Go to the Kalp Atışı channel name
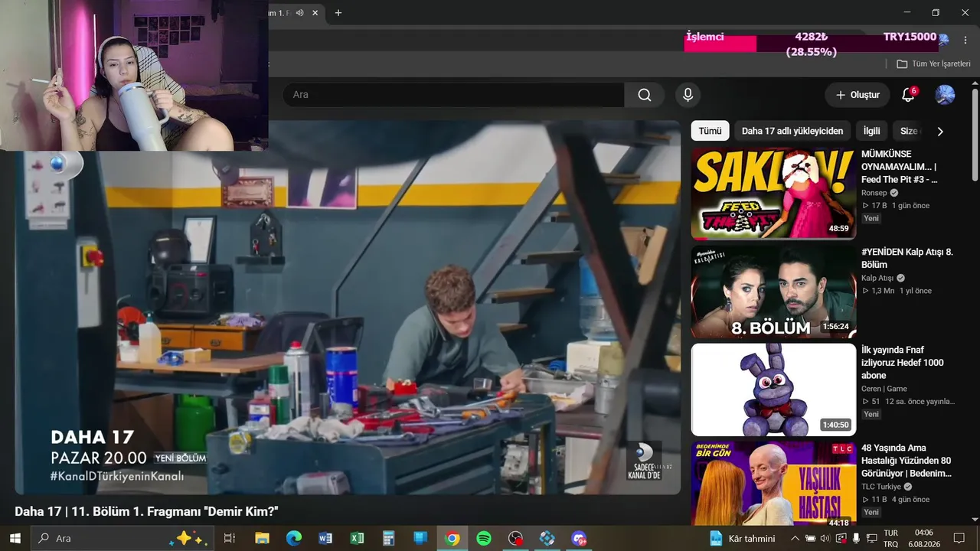The height and width of the screenshot is (551, 980). (877, 278)
